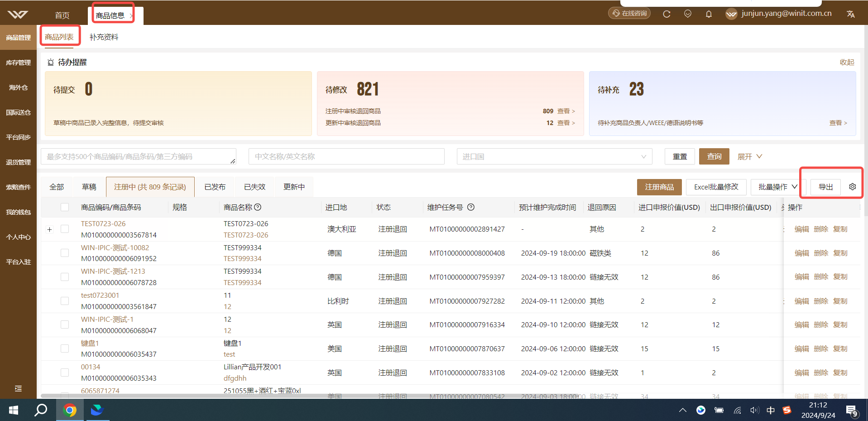Select 已发布 status tab

point(215,187)
